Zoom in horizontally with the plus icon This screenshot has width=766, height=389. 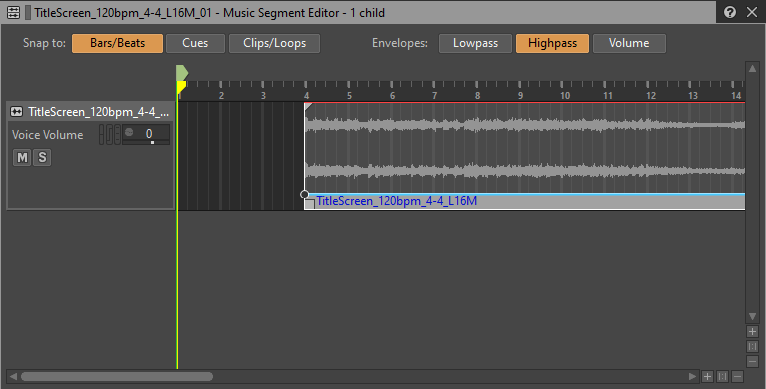point(707,376)
